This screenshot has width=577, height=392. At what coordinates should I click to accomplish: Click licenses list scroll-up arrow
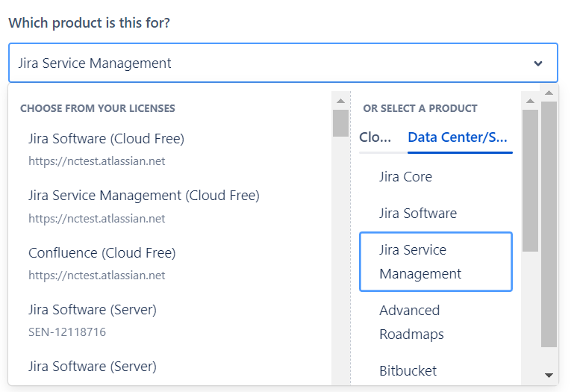pos(340,101)
